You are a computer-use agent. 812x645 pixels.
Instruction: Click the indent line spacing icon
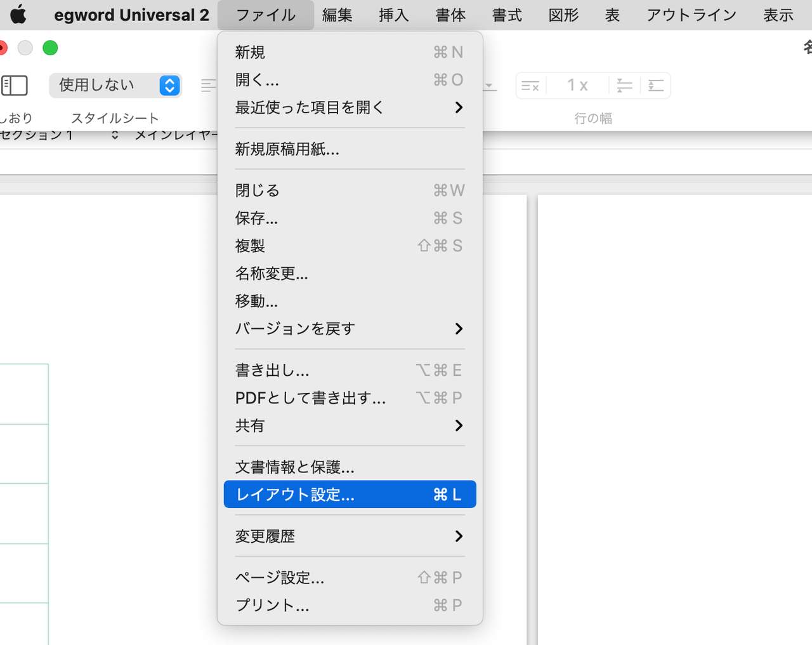[x=655, y=86]
